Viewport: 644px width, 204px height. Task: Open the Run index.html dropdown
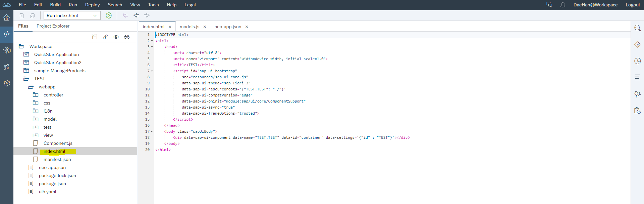(x=72, y=15)
